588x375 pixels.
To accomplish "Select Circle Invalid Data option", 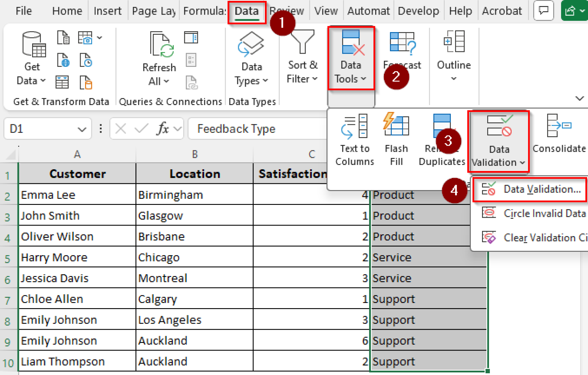I will (x=545, y=213).
